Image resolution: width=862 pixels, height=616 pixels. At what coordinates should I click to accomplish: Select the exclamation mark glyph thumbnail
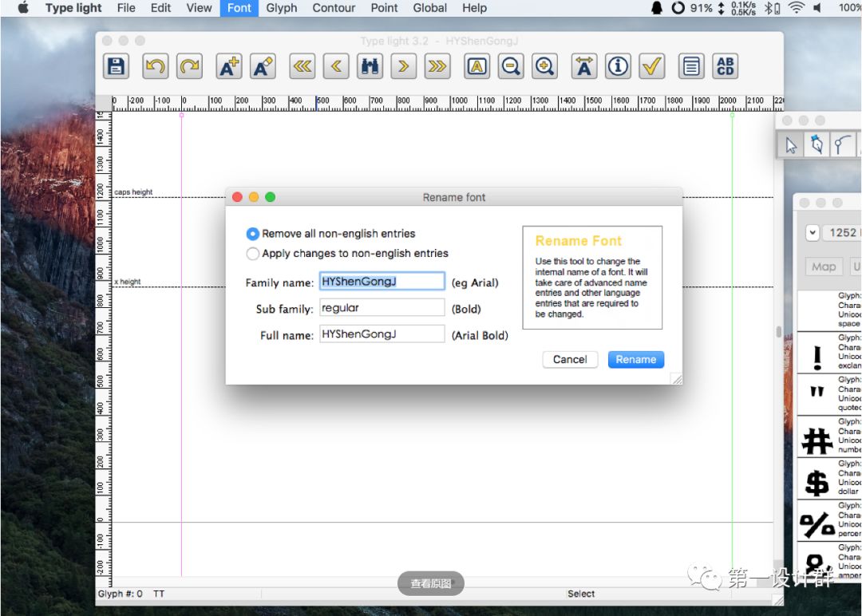(817, 357)
